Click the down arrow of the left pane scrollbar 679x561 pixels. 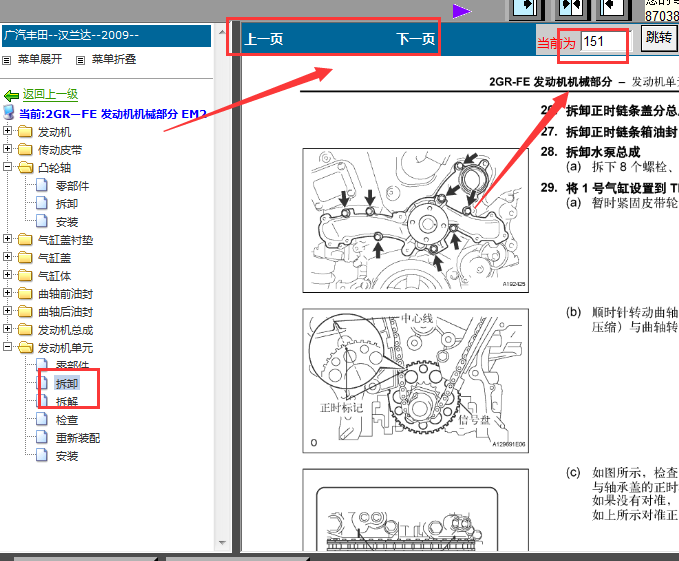(222, 542)
